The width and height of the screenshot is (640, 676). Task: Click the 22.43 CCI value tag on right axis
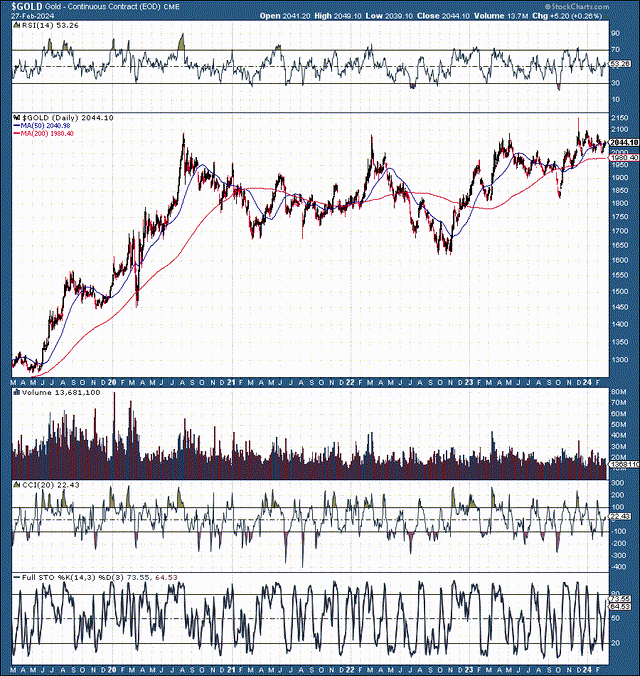click(620, 516)
